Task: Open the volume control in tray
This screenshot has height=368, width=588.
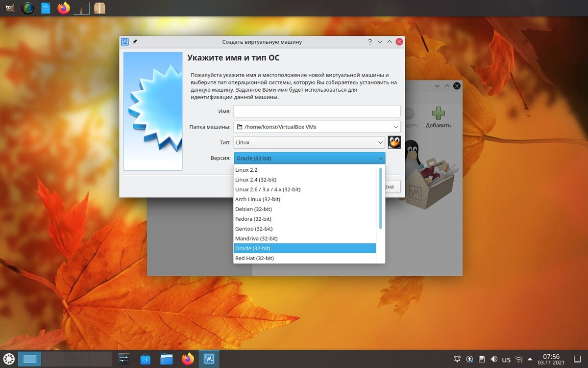Action: [494, 359]
